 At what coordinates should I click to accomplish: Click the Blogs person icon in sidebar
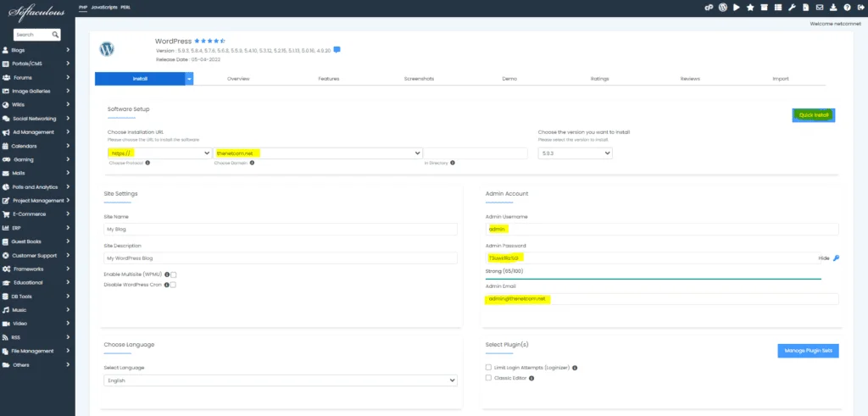(x=6, y=50)
